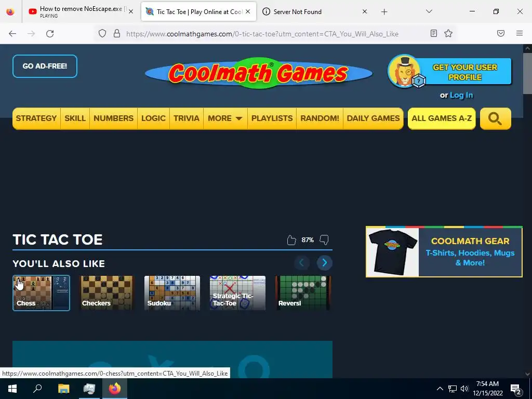
Task: Open the PLAYLISTS menu item
Action: pos(272,118)
